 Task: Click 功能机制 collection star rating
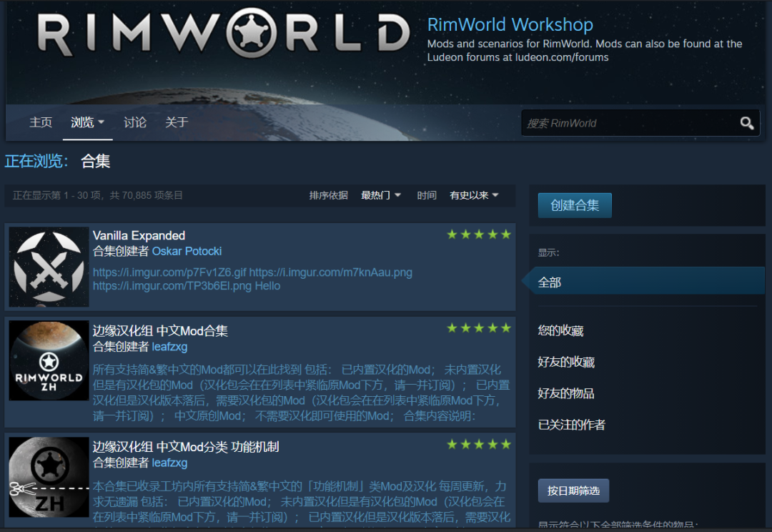pos(478,445)
